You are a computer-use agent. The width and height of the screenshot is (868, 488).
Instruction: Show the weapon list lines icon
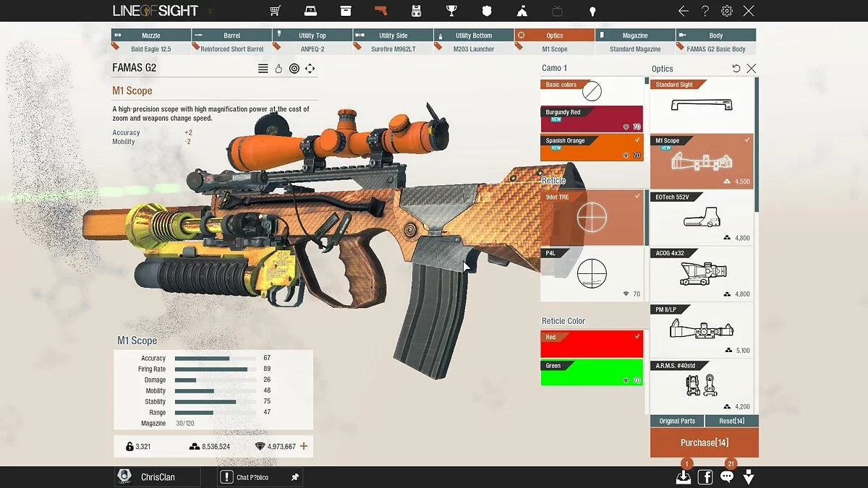263,69
